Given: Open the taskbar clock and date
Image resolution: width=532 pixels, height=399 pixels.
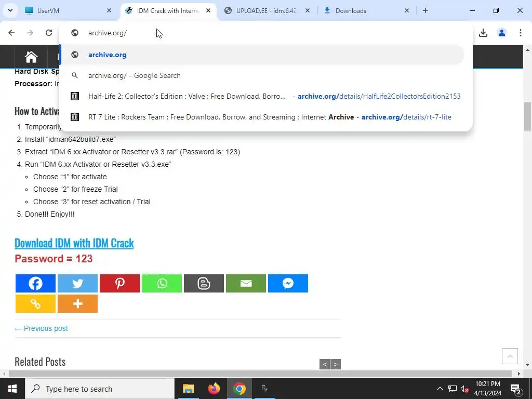Looking at the screenshot, I should [x=487, y=389].
